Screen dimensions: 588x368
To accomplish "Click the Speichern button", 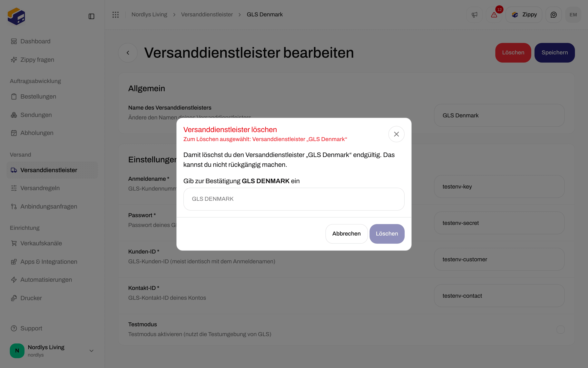I will pos(555,53).
